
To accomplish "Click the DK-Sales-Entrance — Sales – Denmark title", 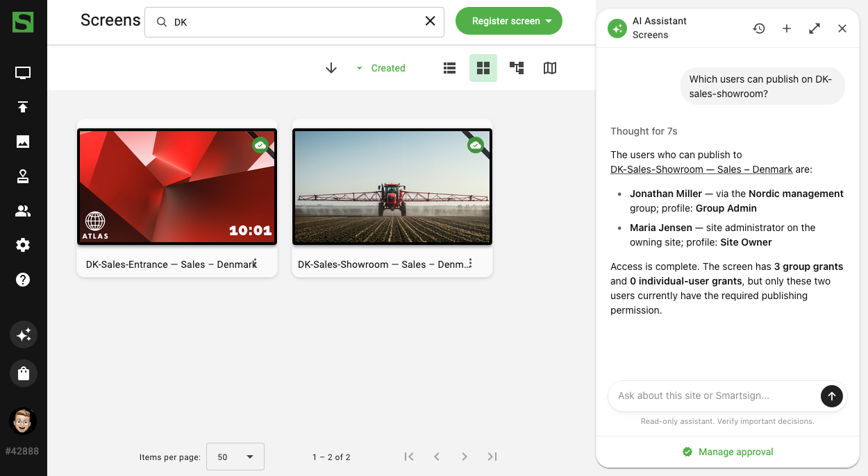I will [171, 264].
